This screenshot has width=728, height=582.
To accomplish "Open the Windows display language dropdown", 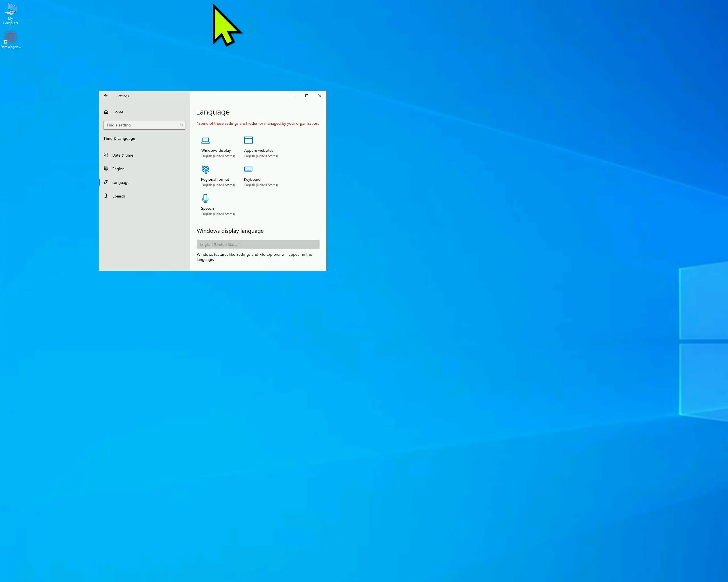I will [x=258, y=244].
